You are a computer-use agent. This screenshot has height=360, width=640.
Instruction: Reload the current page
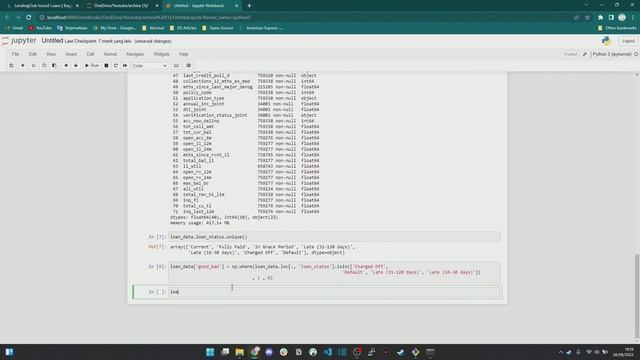tap(29, 18)
